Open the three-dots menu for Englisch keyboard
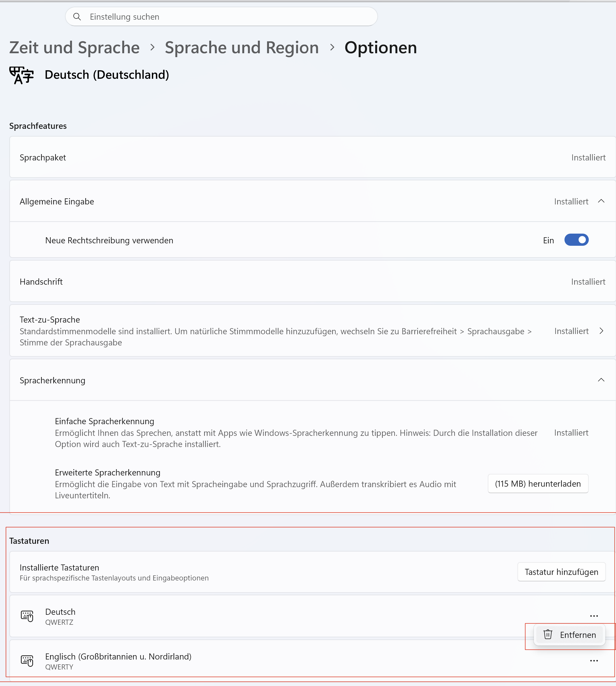Image resolution: width=616 pixels, height=686 pixels. [594, 661]
